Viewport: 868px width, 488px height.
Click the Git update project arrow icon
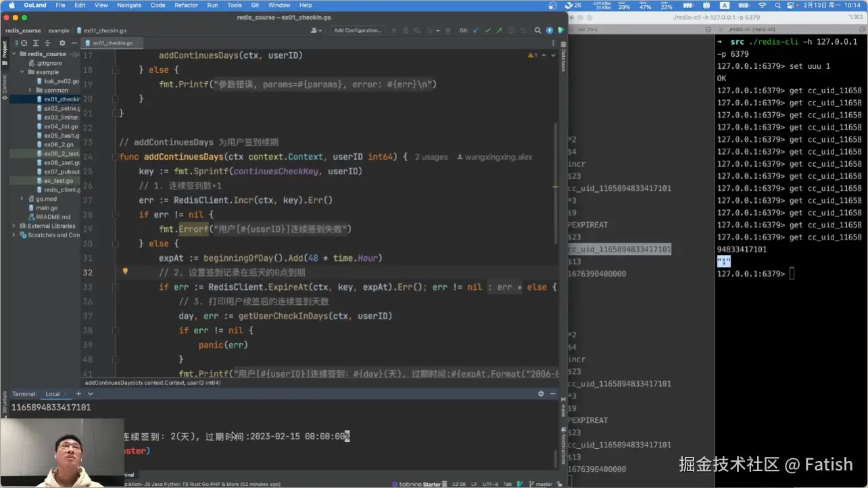coord(476,30)
